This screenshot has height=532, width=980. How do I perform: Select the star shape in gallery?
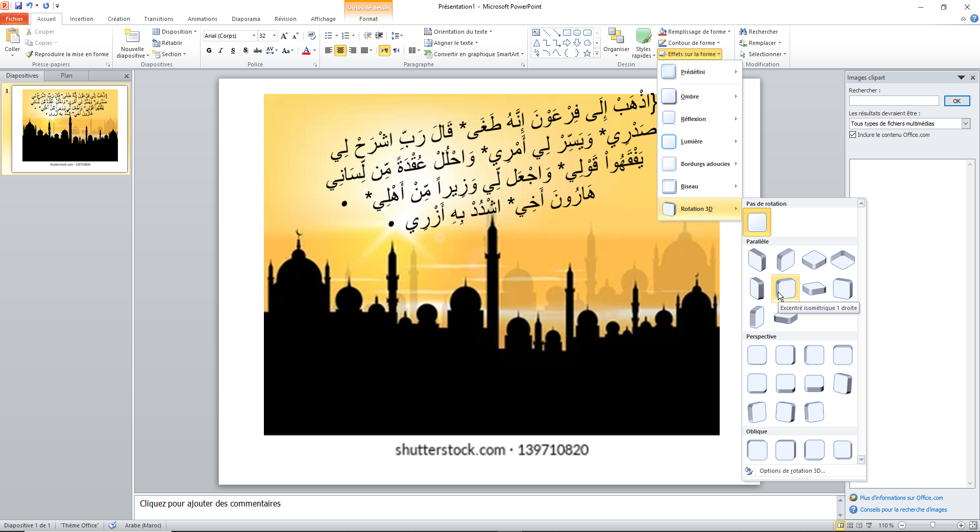coord(587,53)
